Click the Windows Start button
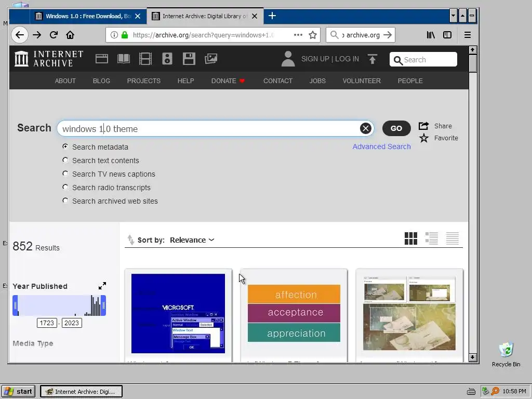Viewport: 532px width, 399px height. coord(18,391)
